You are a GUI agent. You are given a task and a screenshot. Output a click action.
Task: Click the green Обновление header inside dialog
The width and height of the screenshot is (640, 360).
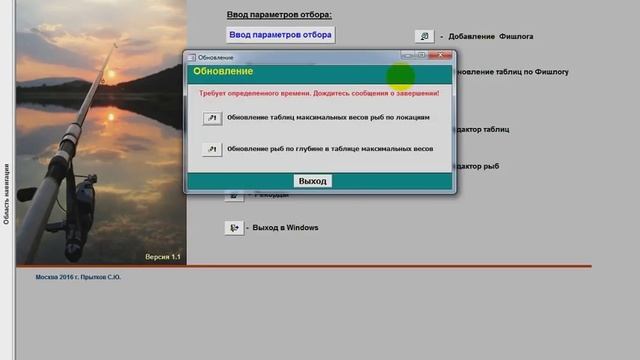click(x=223, y=71)
